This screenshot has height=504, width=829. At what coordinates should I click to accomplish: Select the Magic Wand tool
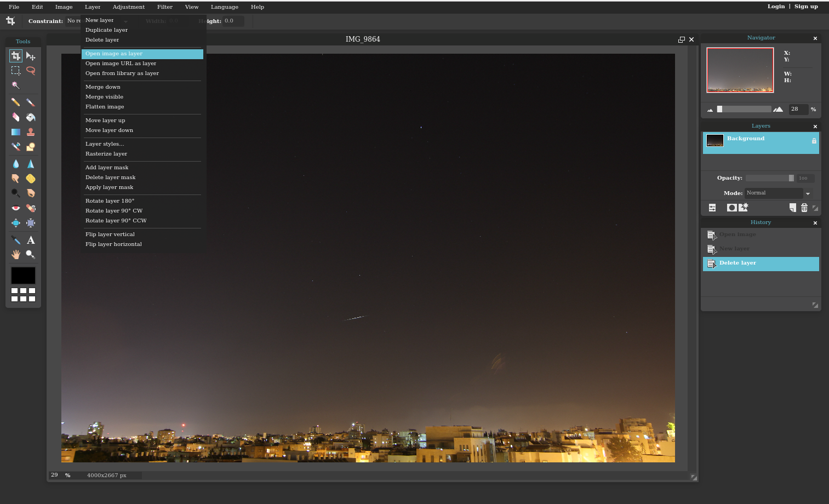point(16,85)
